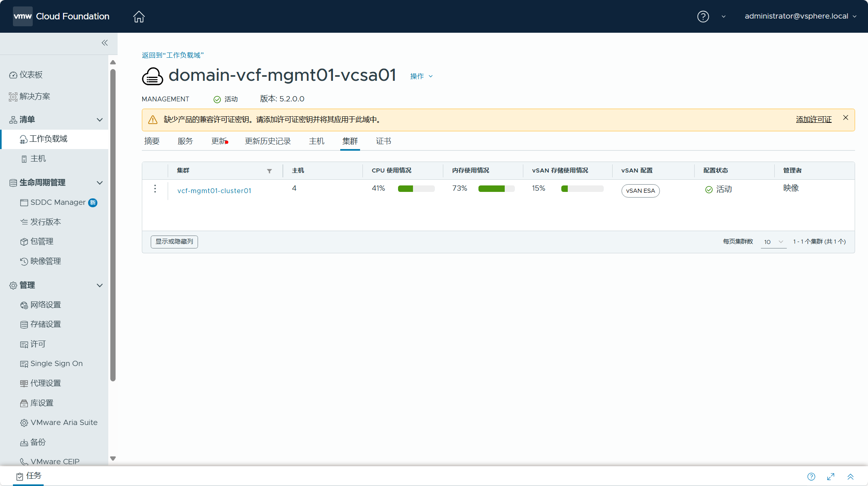Expand the tasks panel with up-chevrons icon

pos(850,477)
